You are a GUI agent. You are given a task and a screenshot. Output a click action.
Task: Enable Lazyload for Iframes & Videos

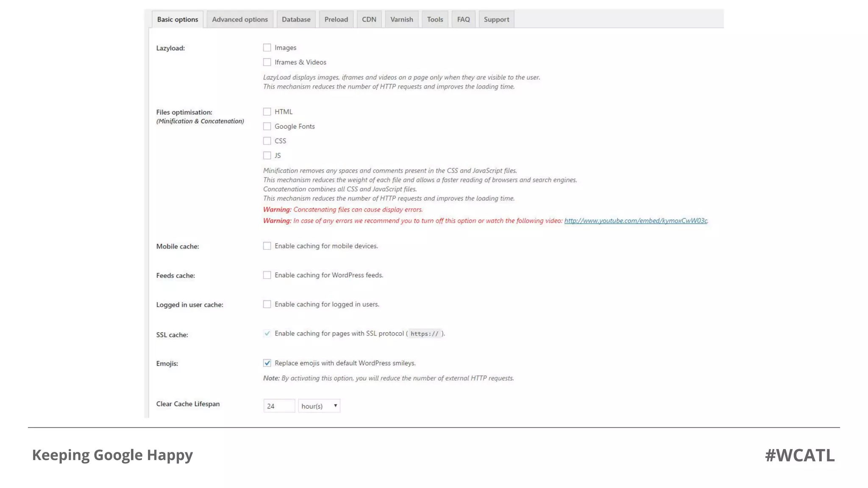coord(267,62)
